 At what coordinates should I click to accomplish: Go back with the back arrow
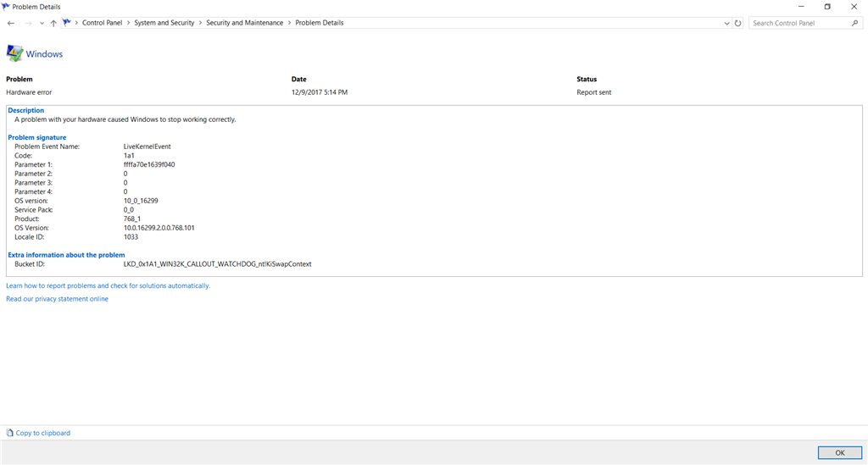(11, 23)
